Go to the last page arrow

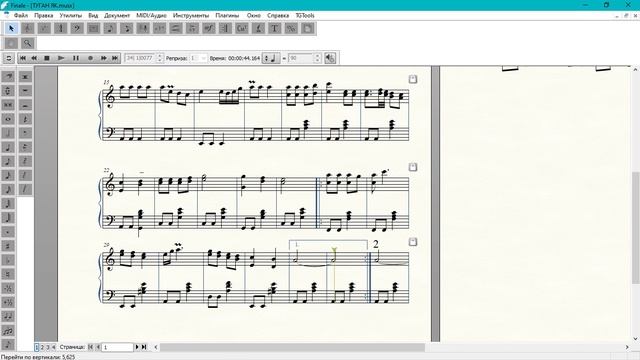click(x=144, y=347)
